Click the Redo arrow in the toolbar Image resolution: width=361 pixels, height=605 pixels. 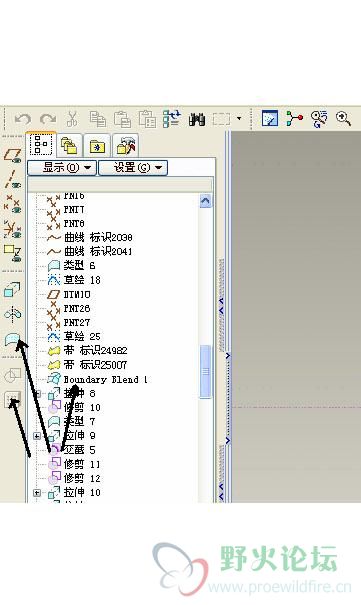48,119
